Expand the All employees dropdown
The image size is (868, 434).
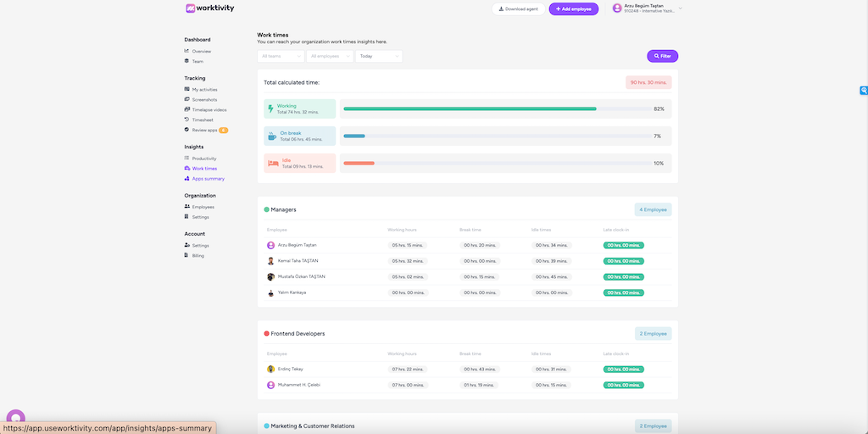[x=329, y=56]
